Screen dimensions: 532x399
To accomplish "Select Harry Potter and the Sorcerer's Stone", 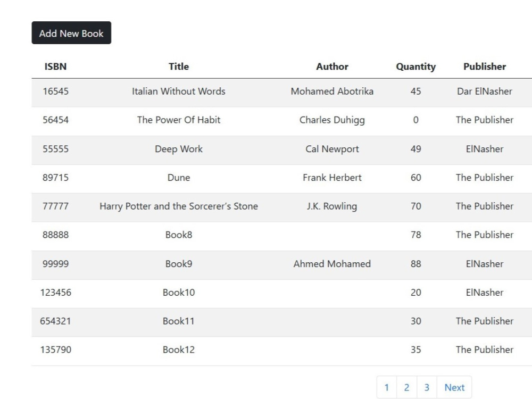I will (x=179, y=206).
